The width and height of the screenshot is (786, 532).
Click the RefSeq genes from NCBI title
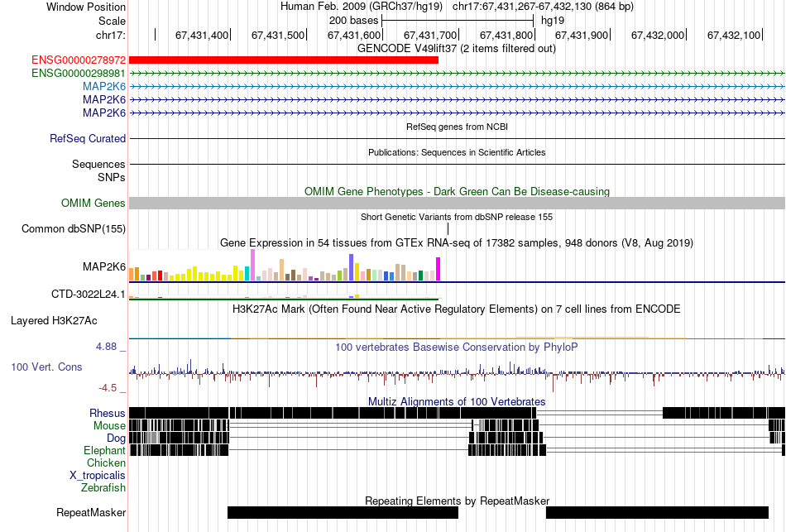(x=458, y=127)
